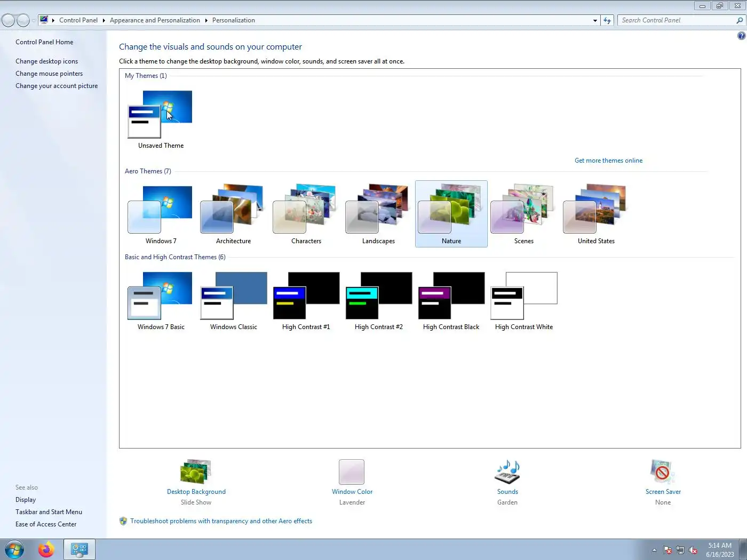
Task: Open Get more themes online link
Action: (608, 161)
